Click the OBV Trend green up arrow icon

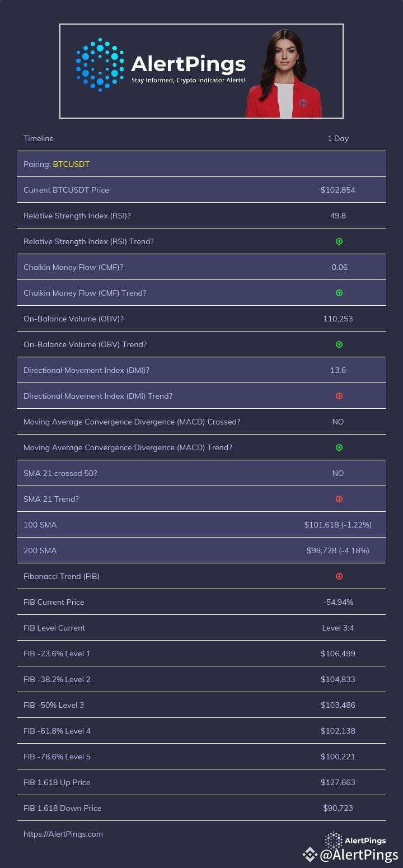(x=339, y=344)
